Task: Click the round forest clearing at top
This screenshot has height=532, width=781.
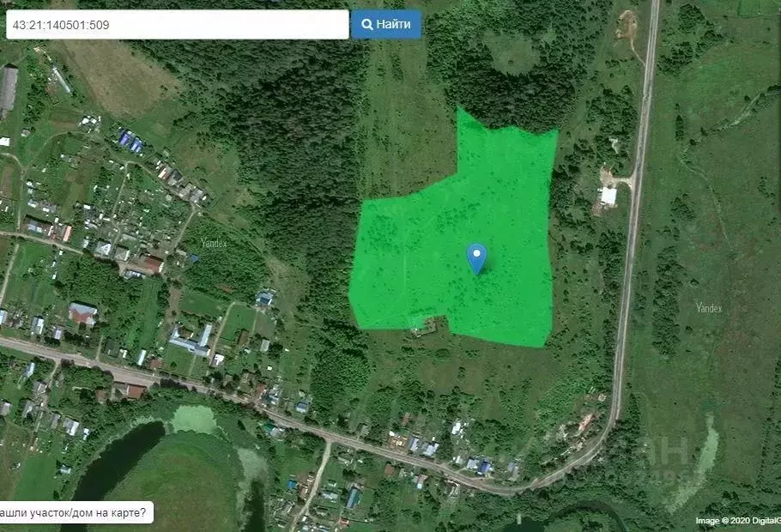Action: (x=512, y=51)
